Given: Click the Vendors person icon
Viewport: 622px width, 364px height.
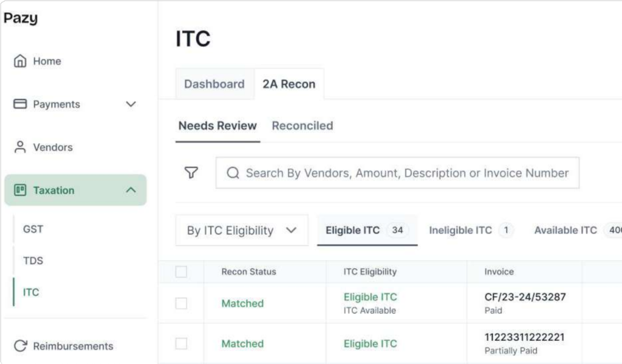Looking at the screenshot, I should [x=20, y=147].
